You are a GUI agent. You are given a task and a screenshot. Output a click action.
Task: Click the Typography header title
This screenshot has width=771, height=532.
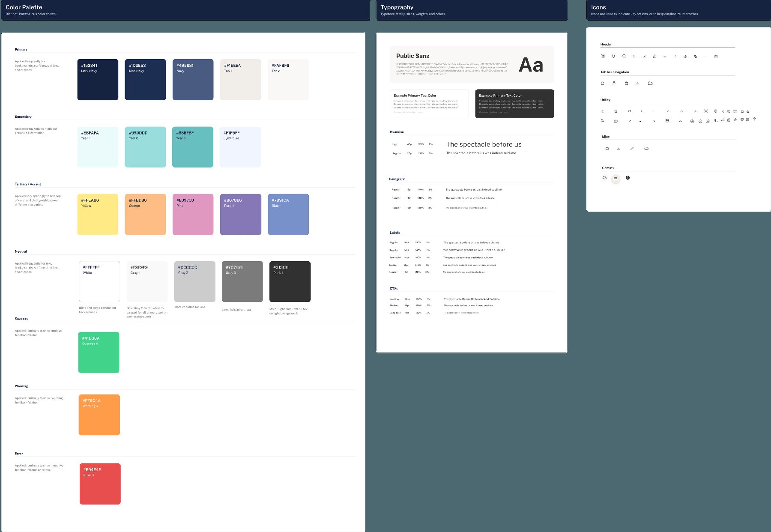[397, 7]
